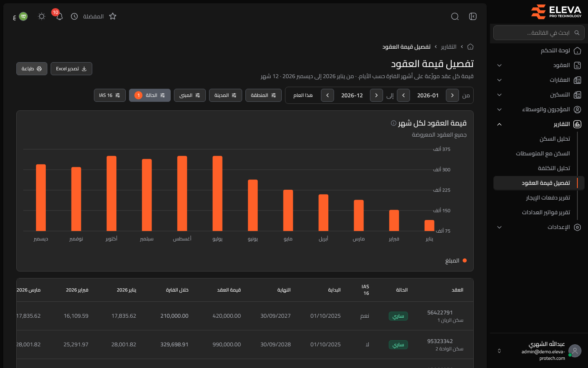The width and height of the screenshot is (588, 368).
Task: Click التقارير breadcrumb link
Action: 449,47
